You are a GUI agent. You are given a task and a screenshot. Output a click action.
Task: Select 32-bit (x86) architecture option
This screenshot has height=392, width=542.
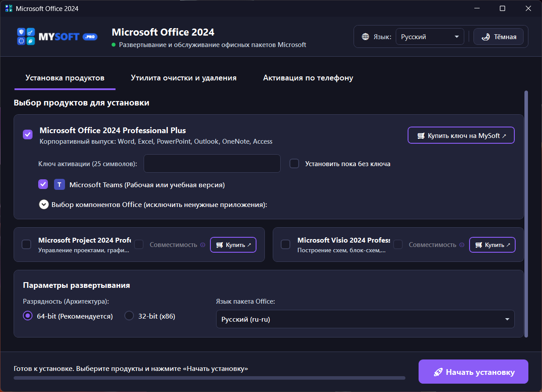tap(129, 316)
